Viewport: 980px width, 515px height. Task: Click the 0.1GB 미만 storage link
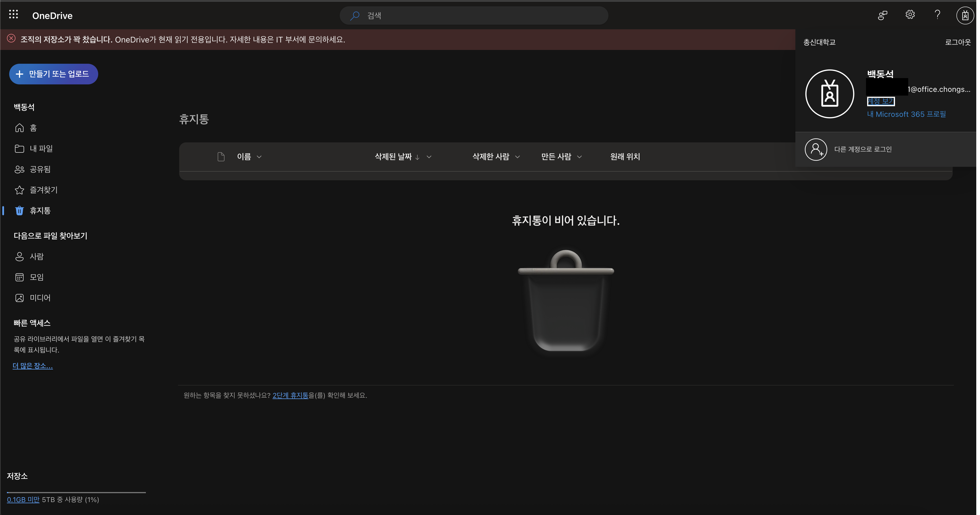click(x=23, y=499)
